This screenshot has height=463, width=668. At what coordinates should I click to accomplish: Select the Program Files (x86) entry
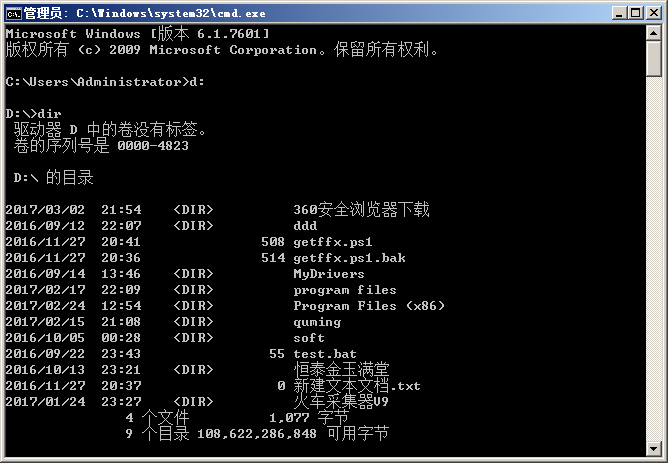(x=369, y=306)
